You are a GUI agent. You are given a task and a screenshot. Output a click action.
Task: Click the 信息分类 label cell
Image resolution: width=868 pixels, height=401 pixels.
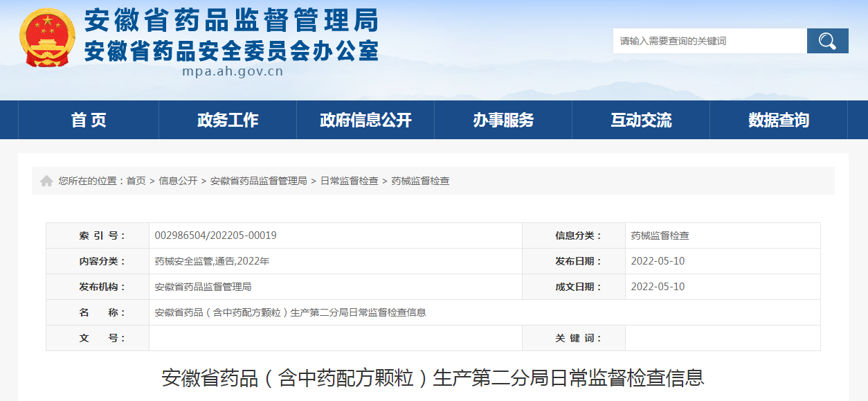(x=574, y=235)
